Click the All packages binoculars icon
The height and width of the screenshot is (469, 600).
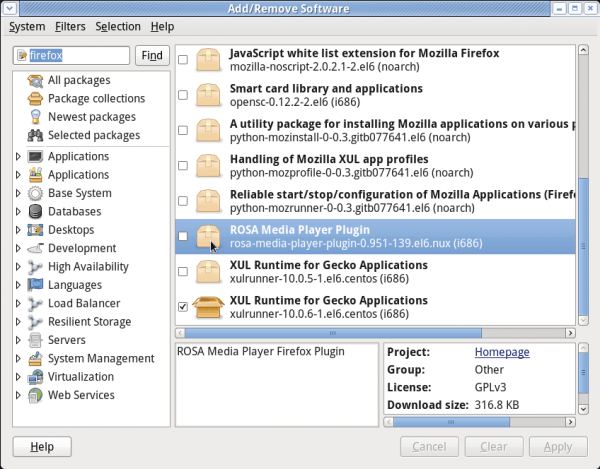pos(35,80)
